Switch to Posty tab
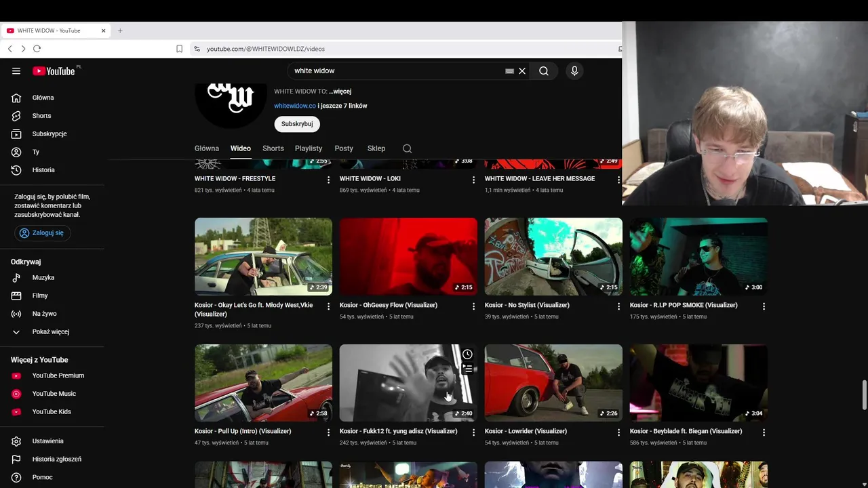 [344, 148]
